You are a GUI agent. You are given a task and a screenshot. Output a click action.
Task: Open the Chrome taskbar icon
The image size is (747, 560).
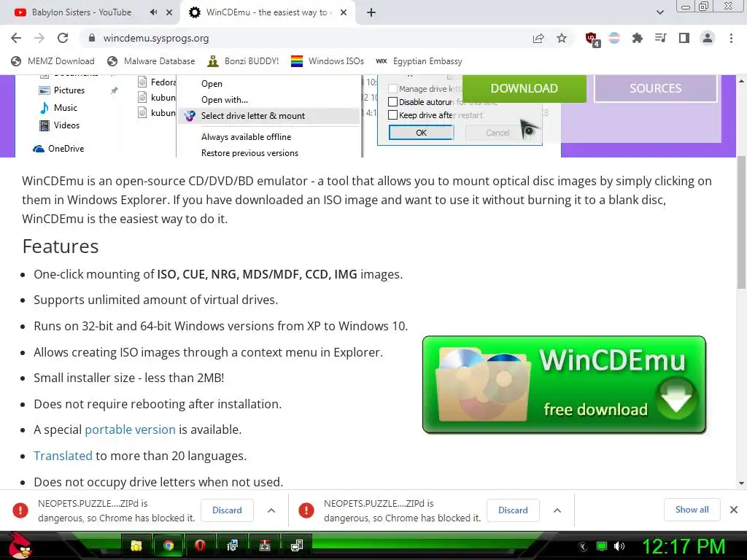[169, 545]
